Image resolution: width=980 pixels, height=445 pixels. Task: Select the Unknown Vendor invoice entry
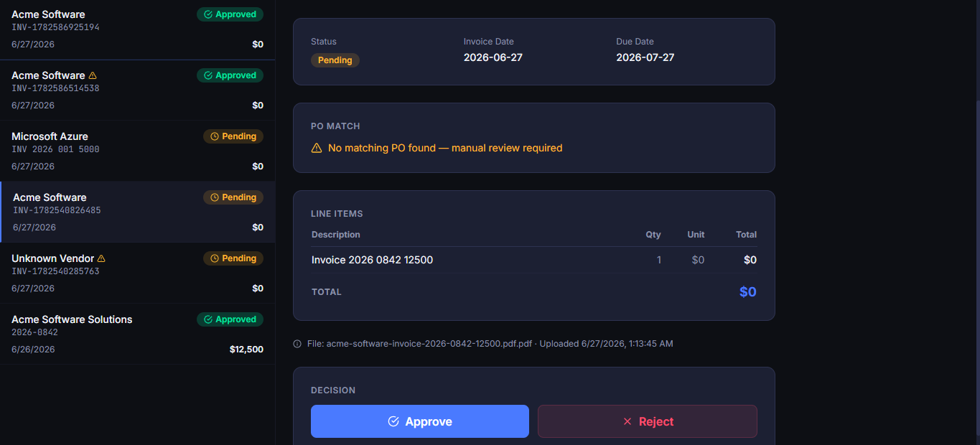(x=137, y=273)
